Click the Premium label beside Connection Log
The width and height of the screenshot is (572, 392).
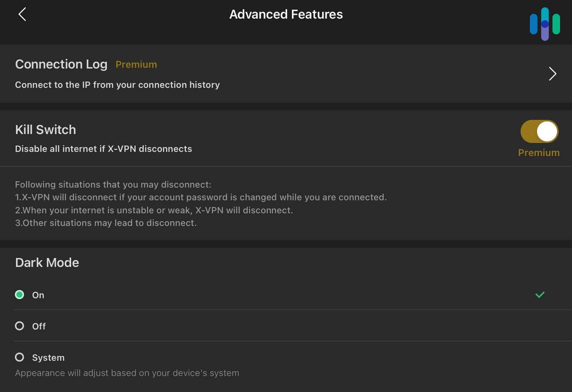tap(136, 64)
